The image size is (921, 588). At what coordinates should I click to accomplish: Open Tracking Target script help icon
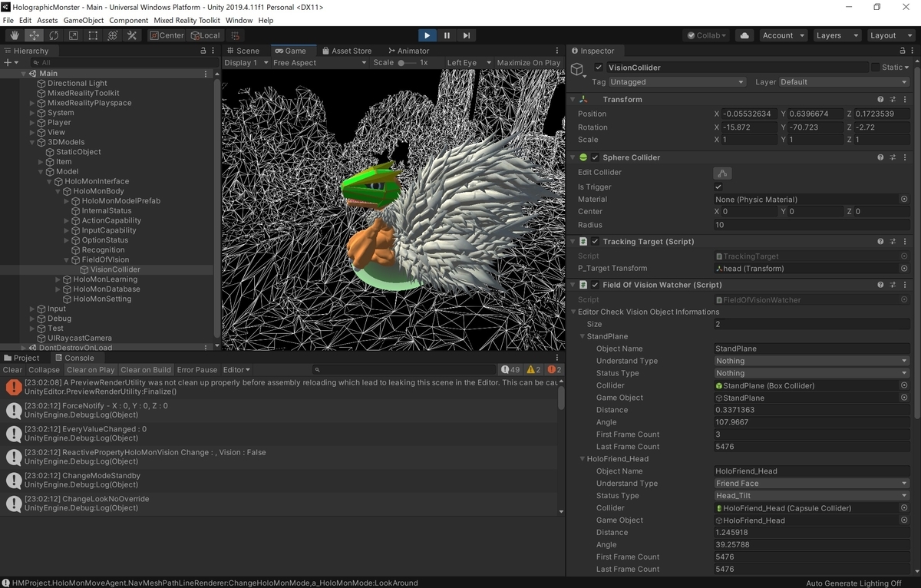(x=880, y=242)
